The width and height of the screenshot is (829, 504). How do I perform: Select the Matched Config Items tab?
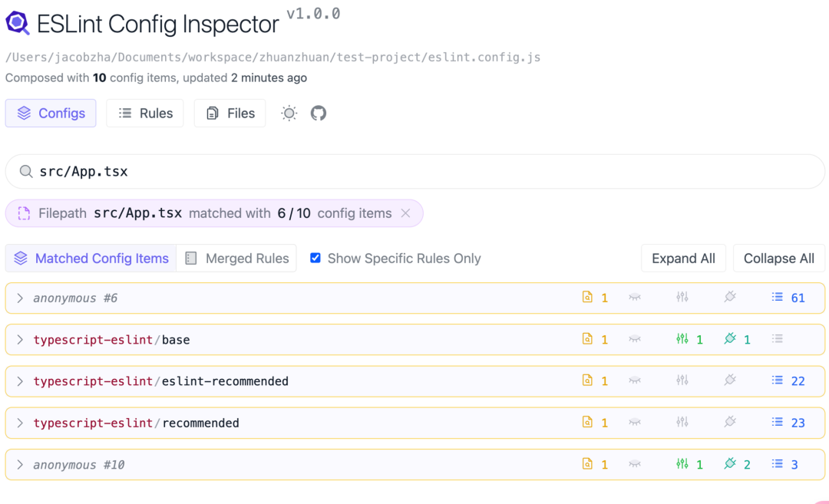(x=91, y=259)
